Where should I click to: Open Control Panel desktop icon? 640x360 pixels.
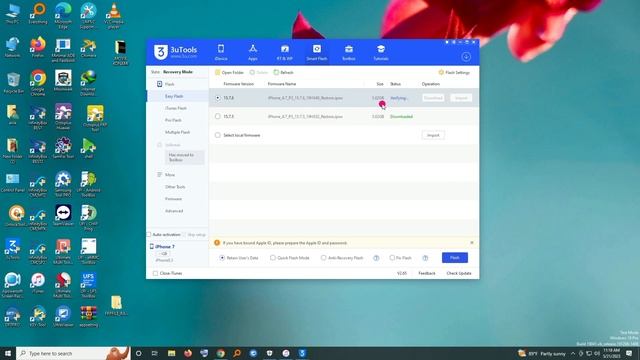point(13,182)
